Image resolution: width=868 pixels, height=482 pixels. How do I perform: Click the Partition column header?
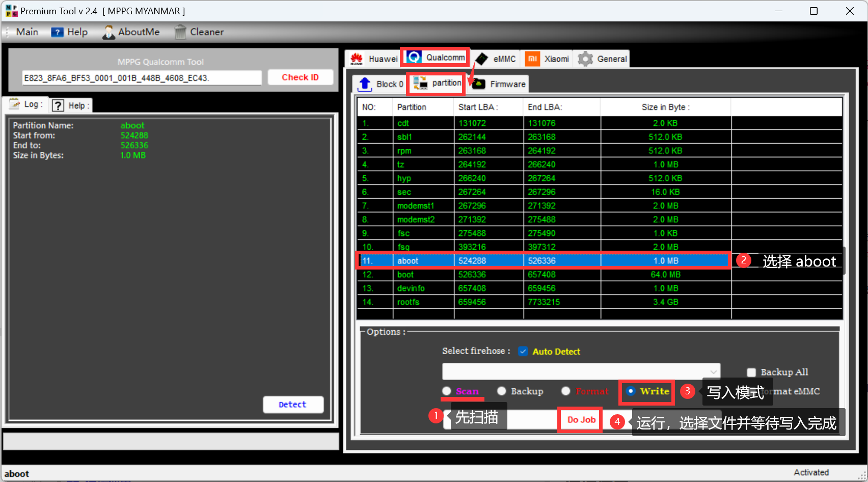click(x=422, y=107)
